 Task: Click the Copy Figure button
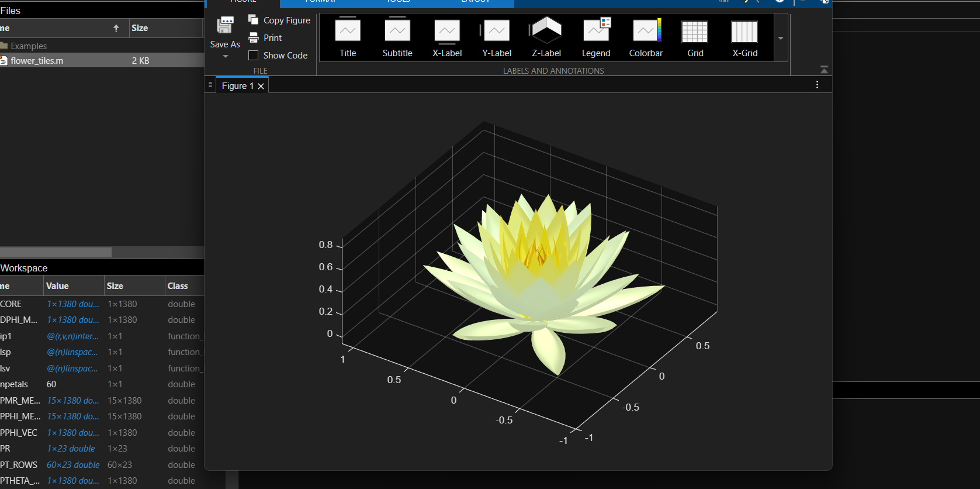coord(279,20)
